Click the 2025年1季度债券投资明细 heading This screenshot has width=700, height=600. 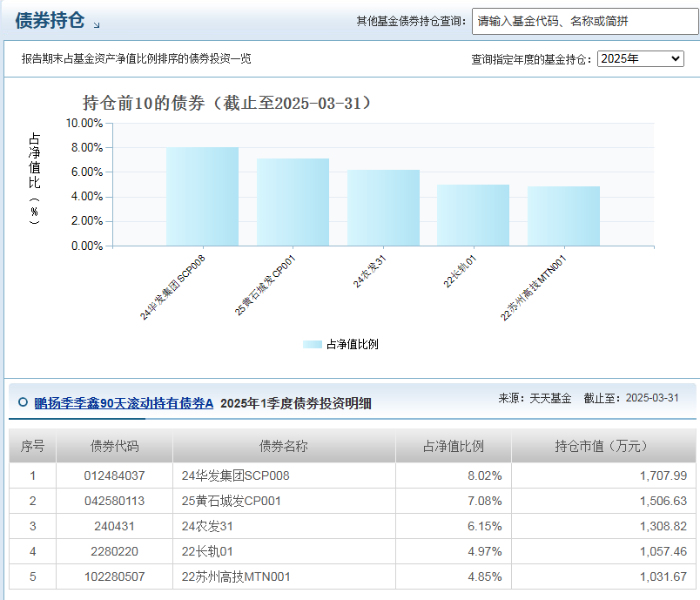(x=295, y=403)
